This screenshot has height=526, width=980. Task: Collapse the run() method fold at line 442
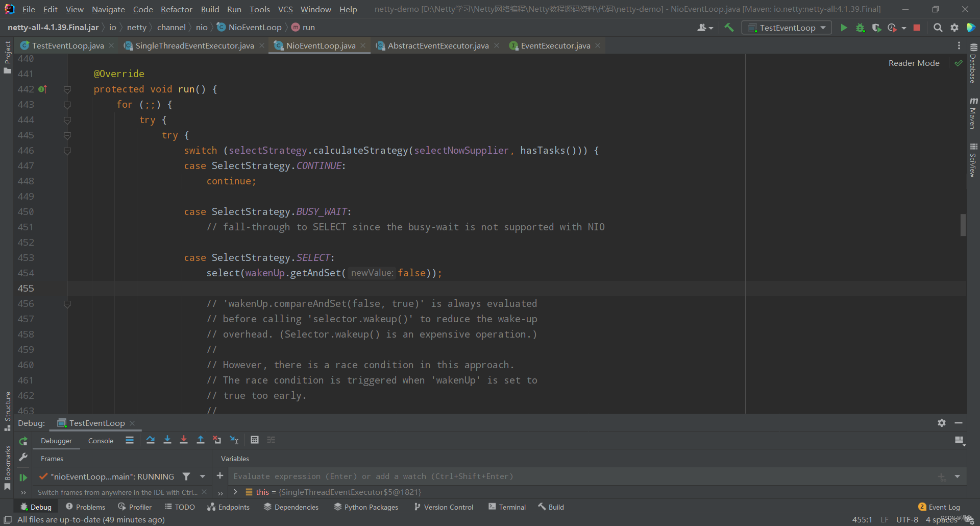pyautogui.click(x=67, y=89)
